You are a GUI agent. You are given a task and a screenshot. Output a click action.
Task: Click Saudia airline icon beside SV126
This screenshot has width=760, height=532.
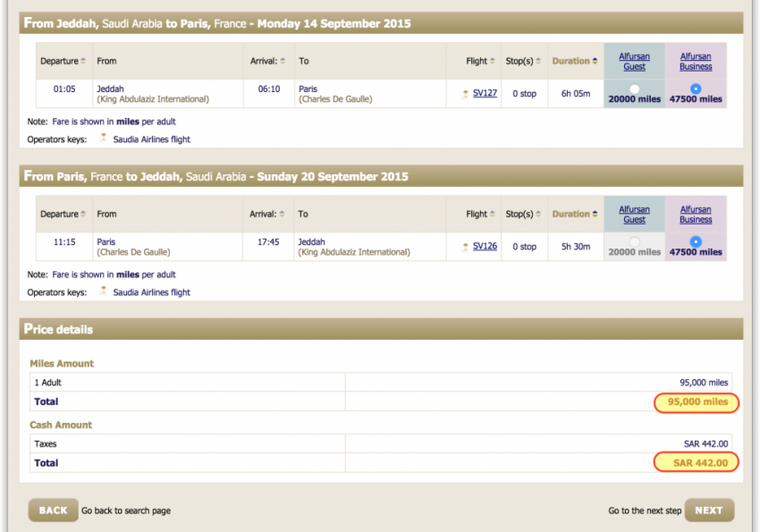coord(464,247)
